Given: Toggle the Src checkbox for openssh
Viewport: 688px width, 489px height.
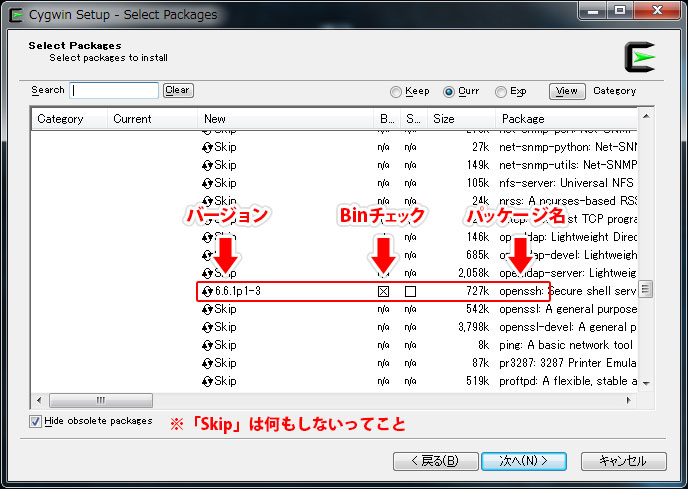Looking at the screenshot, I should click(x=410, y=291).
